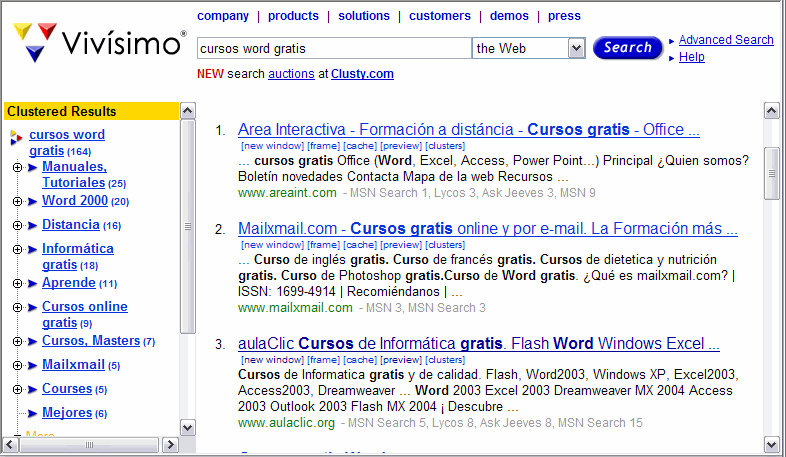Open result 3 'aulaClic Cursos' title
786x457 pixels.
tap(479, 344)
